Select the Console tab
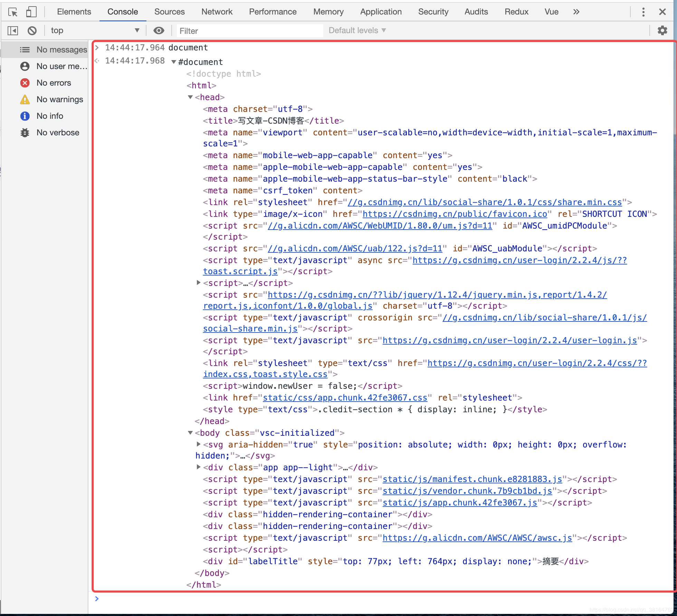The image size is (677, 616). [123, 12]
